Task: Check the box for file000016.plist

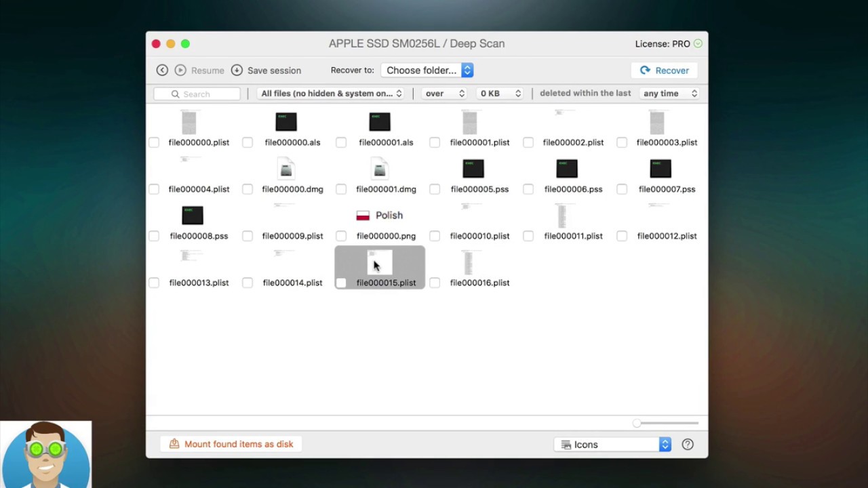Action: [435, 283]
